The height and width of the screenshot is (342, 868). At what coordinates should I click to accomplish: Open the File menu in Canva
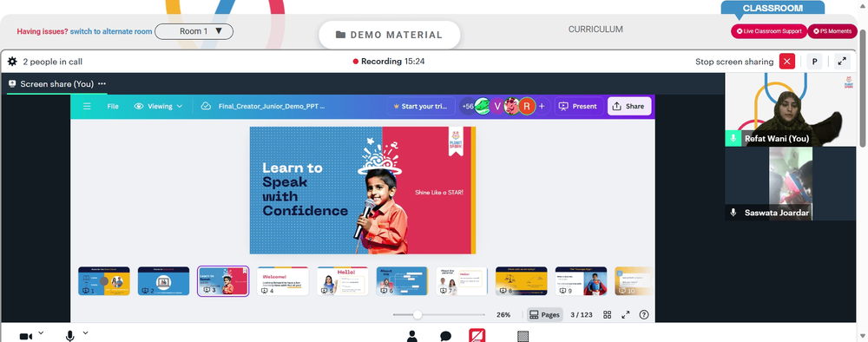(113, 106)
